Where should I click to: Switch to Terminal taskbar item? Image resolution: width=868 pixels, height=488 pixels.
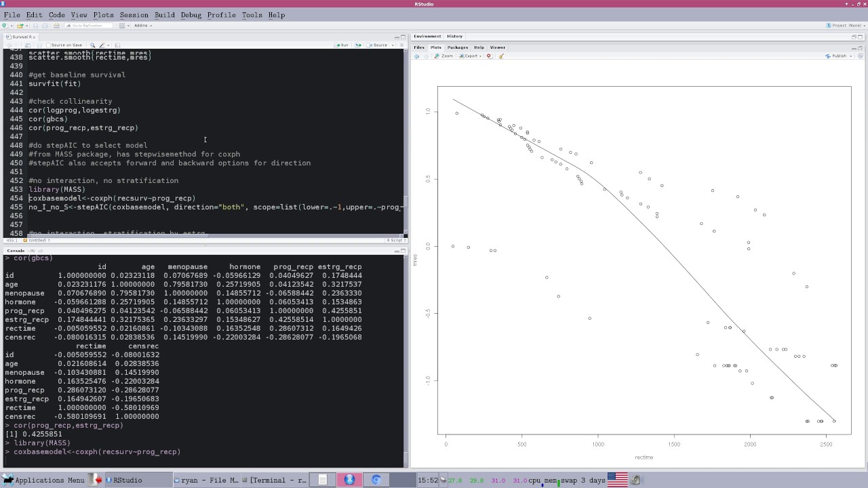point(275,480)
